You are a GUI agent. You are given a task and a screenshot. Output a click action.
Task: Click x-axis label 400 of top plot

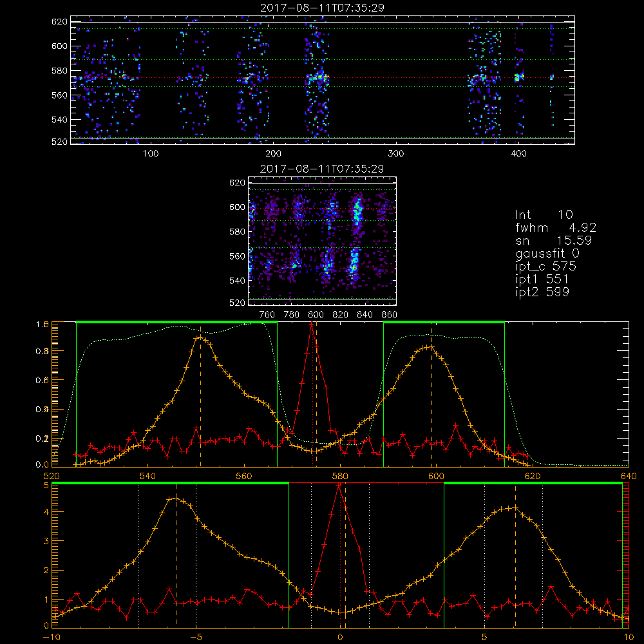click(518, 154)
